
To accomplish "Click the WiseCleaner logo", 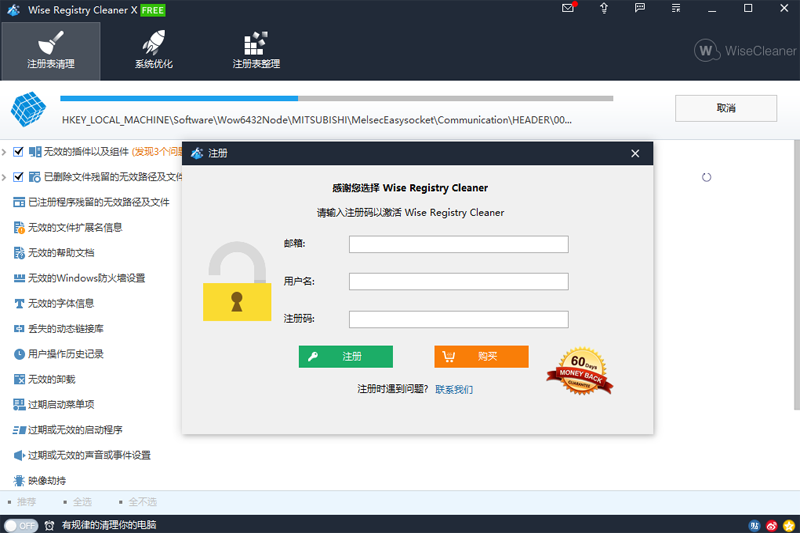I will (745, 50).
